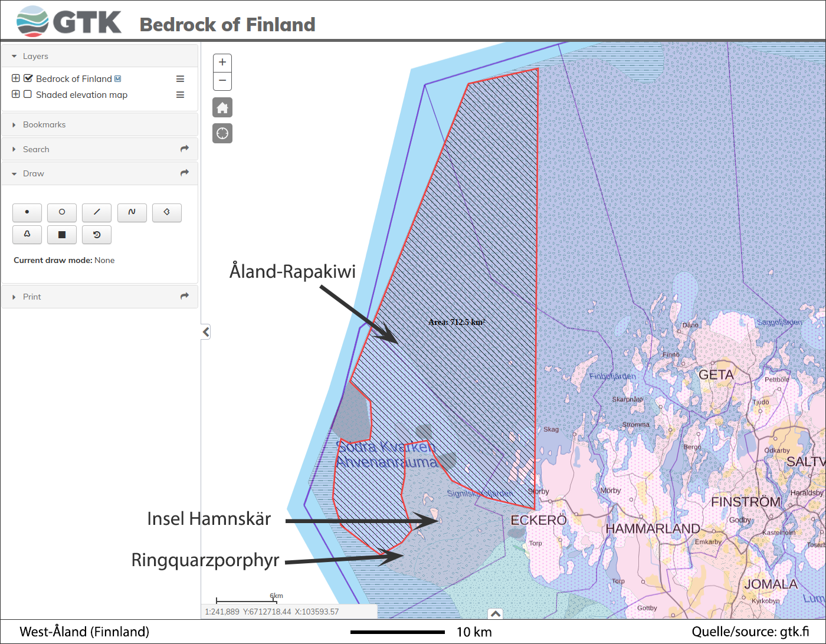Image resolution: width=826 pixels, height=644 pixels.
Task: Expand the Bookmarks panel
Action: pyautogui.click(x=44, y=124)
